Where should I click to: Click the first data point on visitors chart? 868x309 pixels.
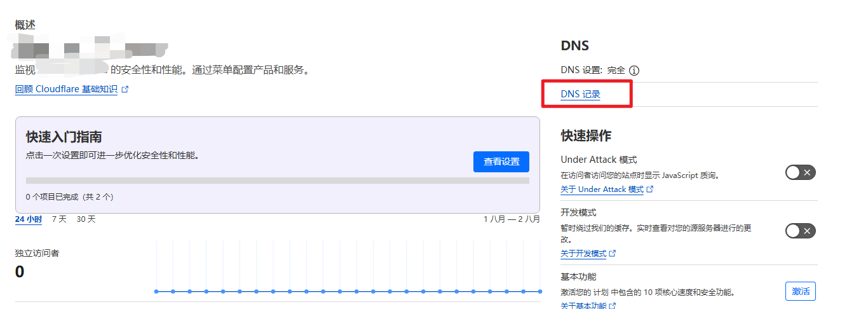pos(156,291)
